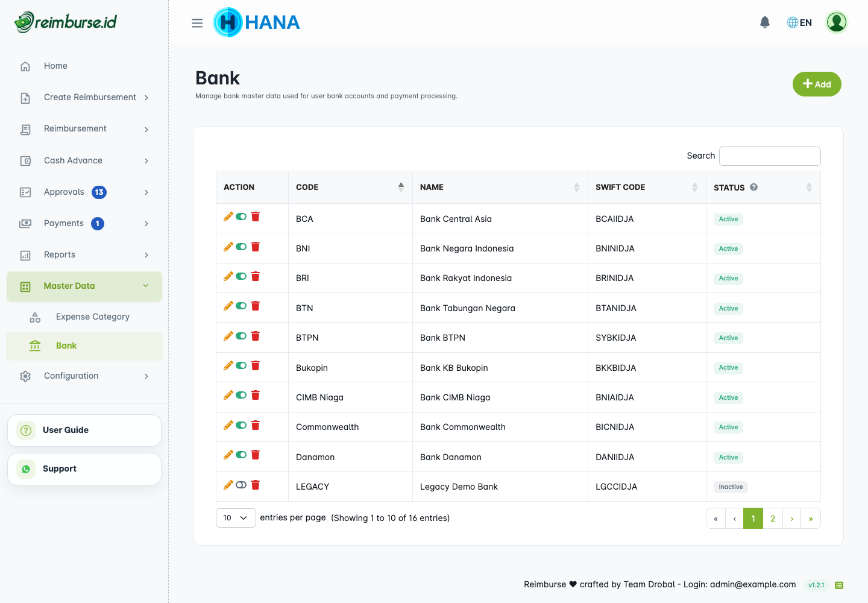Screen dimensions: 868x603
Task: Expand Create Reimbursement submenu
Action: (84, 97)
